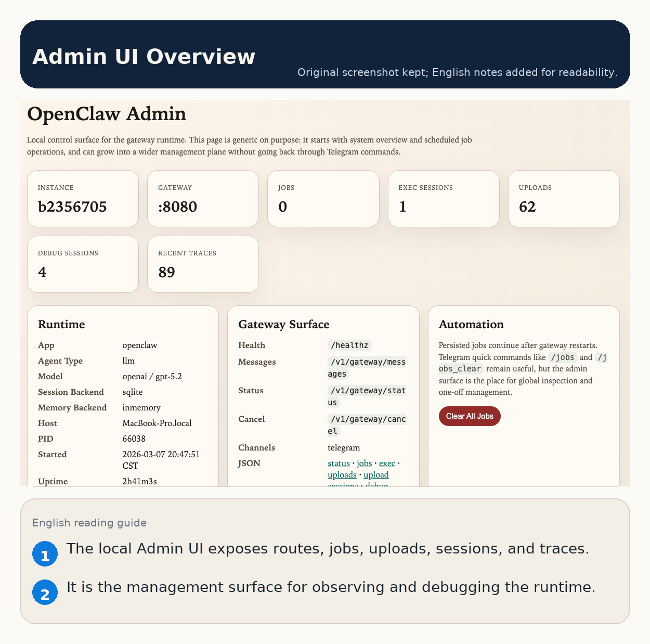Click the step 1 numbered badge
This screenshot has width=650, height=644.
coord(45,553)
